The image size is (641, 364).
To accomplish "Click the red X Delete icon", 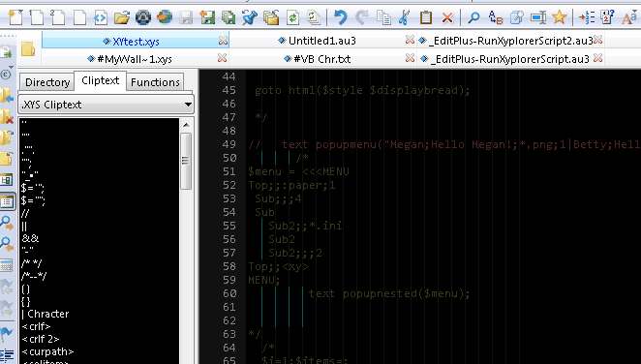I will click(x=447, y=18).
